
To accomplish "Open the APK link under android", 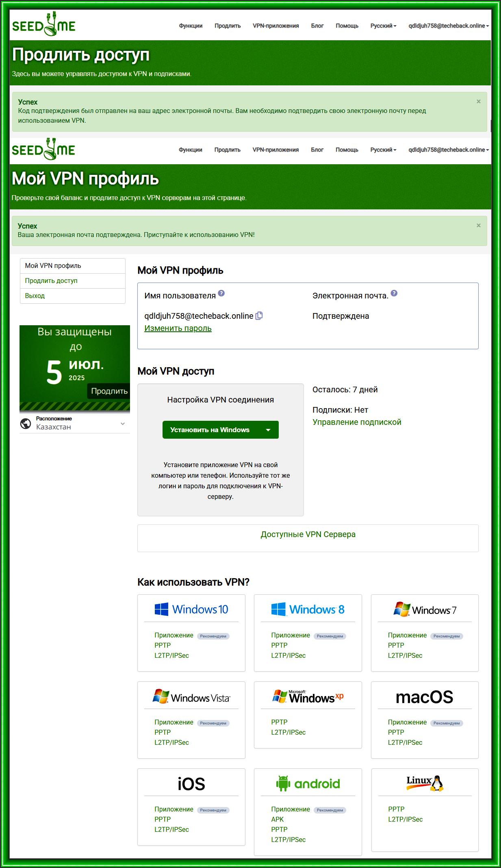I will [x=278, y=819].
